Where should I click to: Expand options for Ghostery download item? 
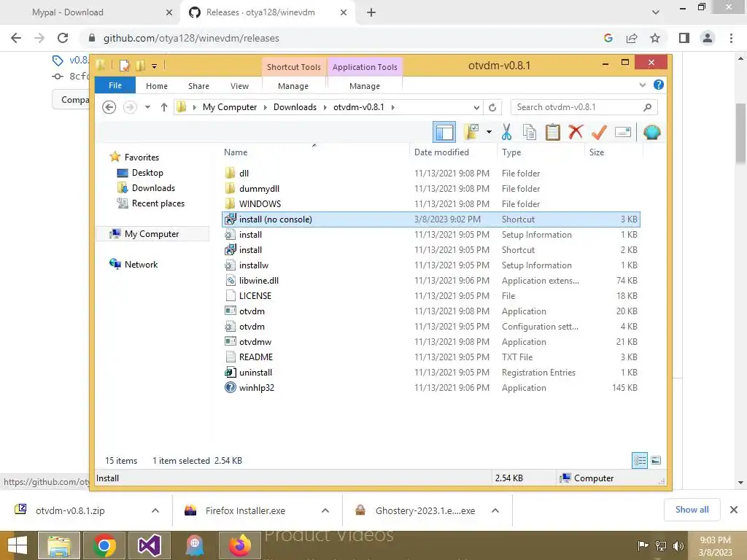click(495, 510)
